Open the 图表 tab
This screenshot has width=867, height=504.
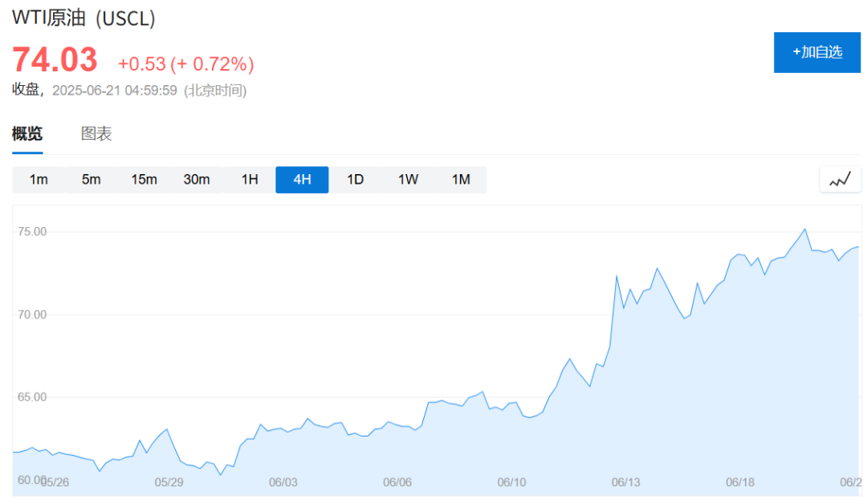(x=96, y=134)
